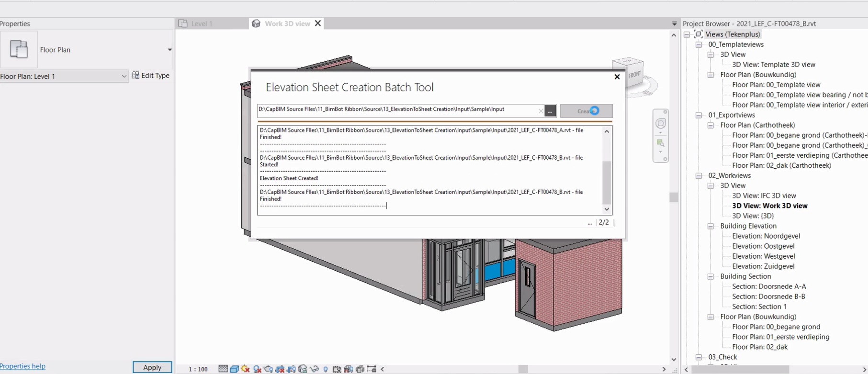This screenshot has width=868, height=374.
Task: Click FRONT face of the ViewCube
Action: 634,75
